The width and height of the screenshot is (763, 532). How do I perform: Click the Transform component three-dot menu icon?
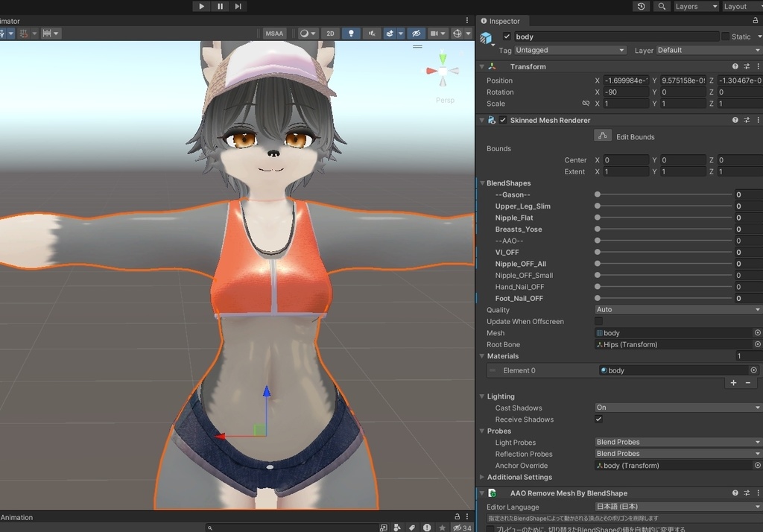[758, 66]
